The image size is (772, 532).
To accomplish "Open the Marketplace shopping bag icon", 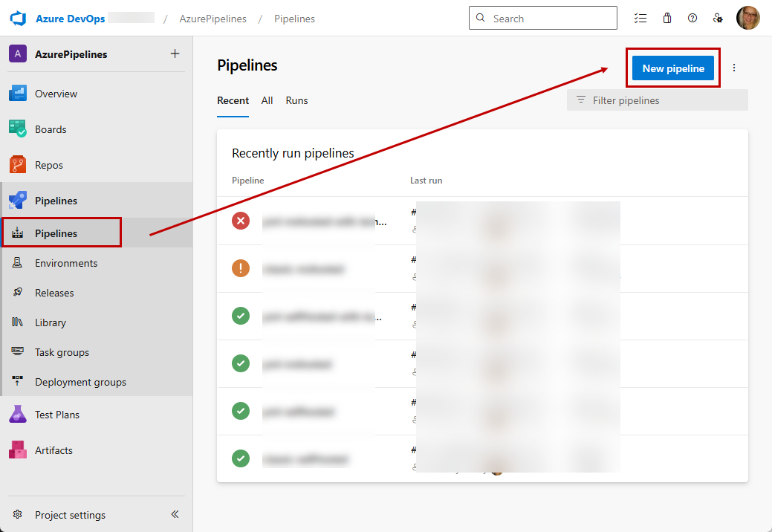I will pyautogui.click(x=667, y=19).
